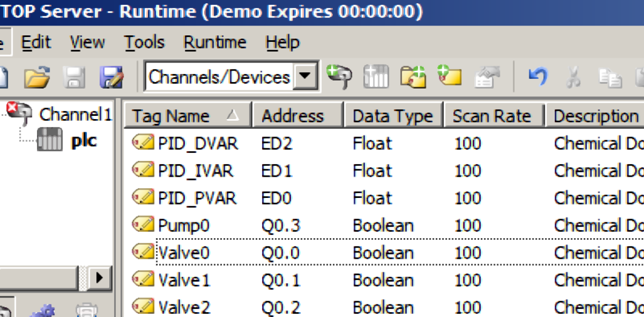644x317 pixels.
Task: Open the View menu
Action: pos(87,42)
